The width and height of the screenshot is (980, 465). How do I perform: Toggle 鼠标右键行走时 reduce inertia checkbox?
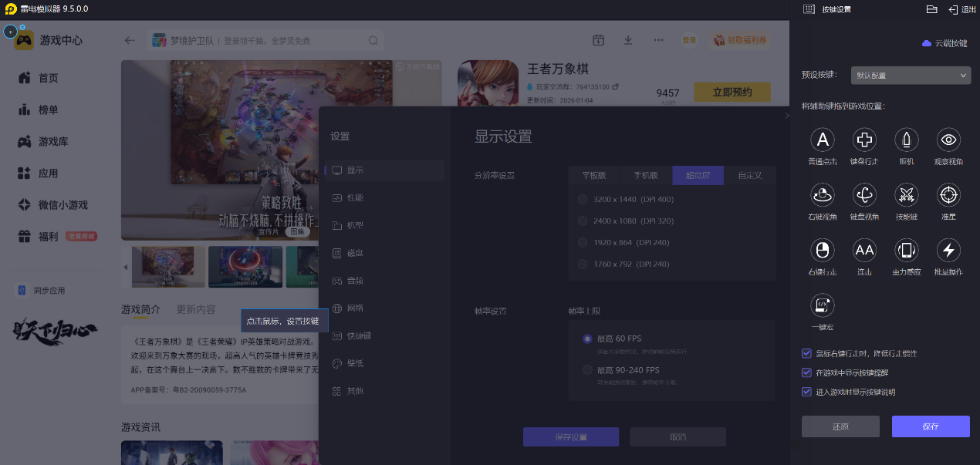[x=807, y=353]
